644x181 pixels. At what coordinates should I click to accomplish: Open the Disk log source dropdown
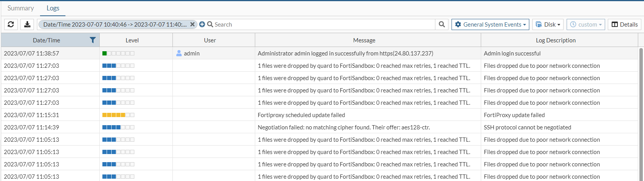click(548, 24)
